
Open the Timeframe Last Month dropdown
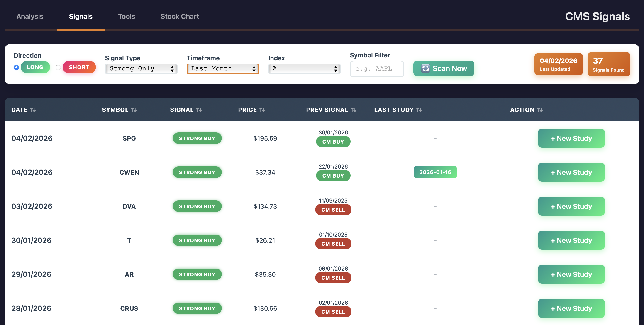click(x=223, y=69)
